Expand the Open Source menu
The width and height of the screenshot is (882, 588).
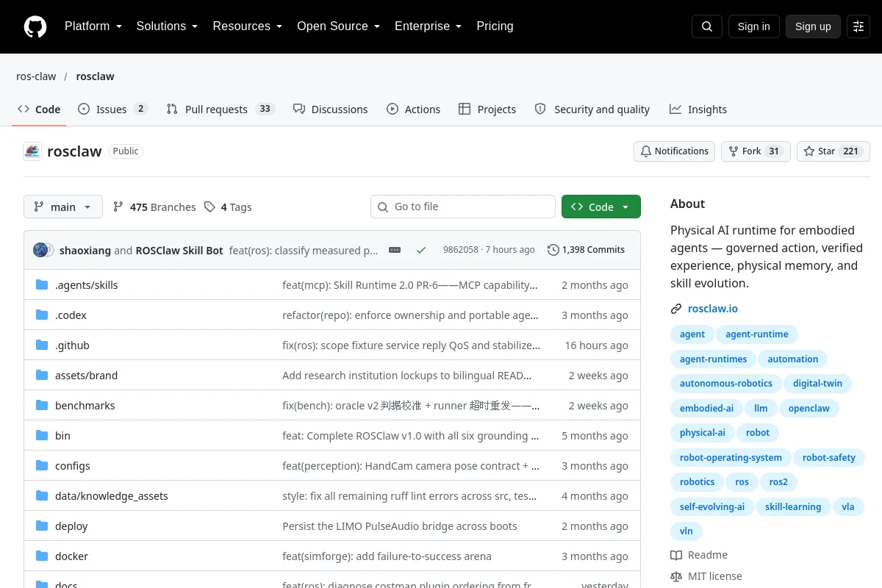click(338, 26)
